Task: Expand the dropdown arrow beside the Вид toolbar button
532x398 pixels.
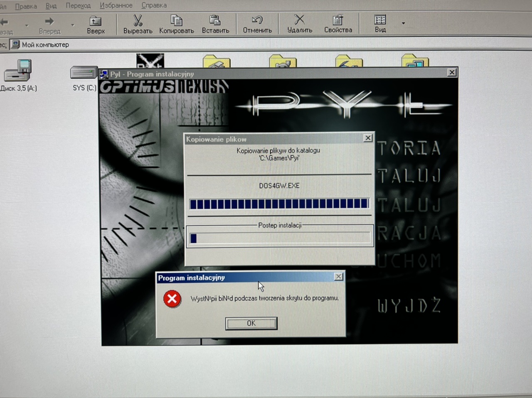Action: coord(403,23)
